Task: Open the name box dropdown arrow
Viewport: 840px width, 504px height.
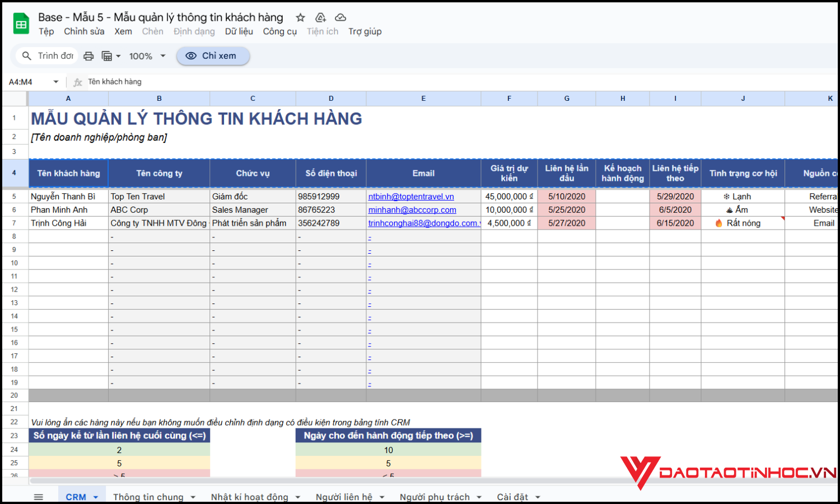Action: (56, 82)
